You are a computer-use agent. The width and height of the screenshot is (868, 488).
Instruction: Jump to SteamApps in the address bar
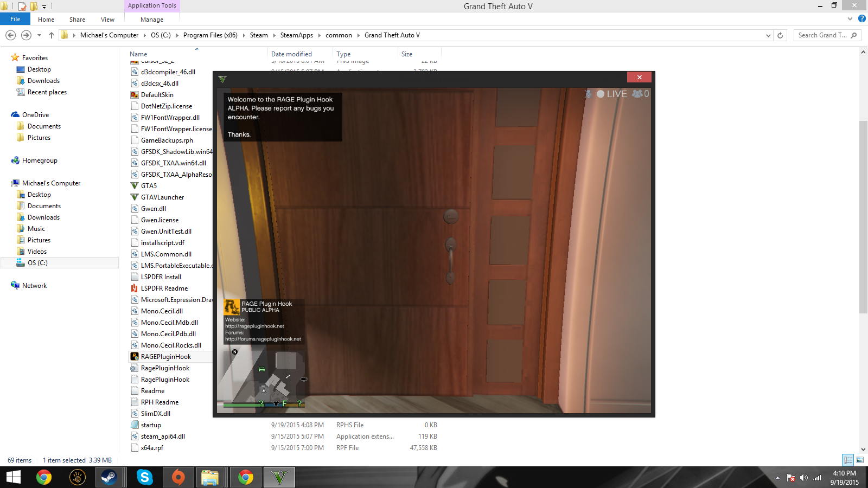tap(296, 35)
